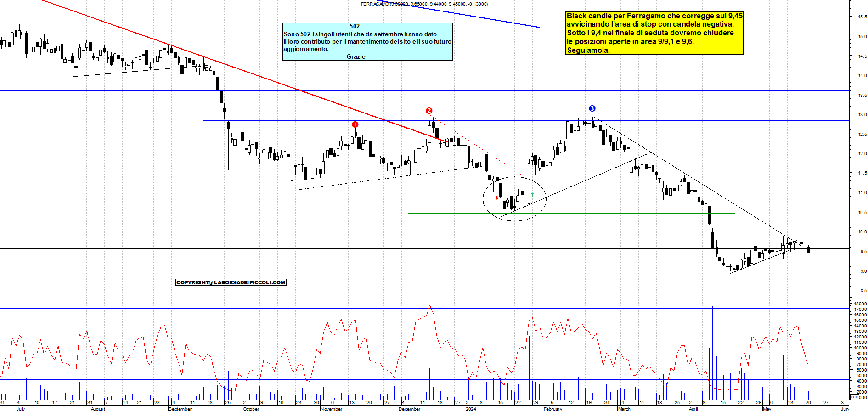Click the 13.5 price axis label

(x=862, y=96)
